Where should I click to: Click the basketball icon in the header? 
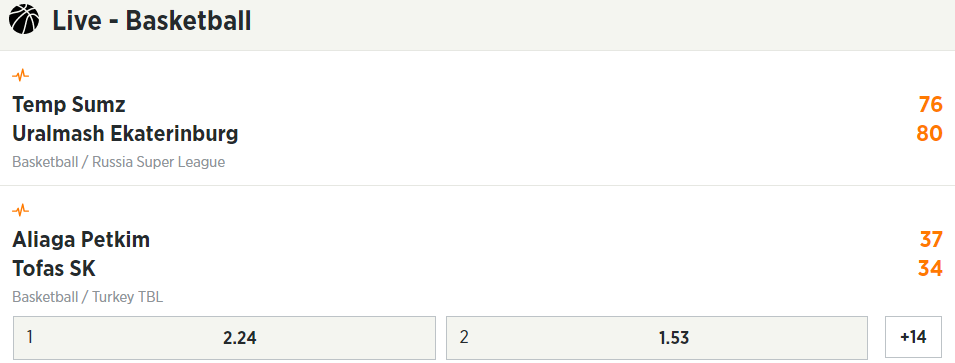[x=24, y=19]
